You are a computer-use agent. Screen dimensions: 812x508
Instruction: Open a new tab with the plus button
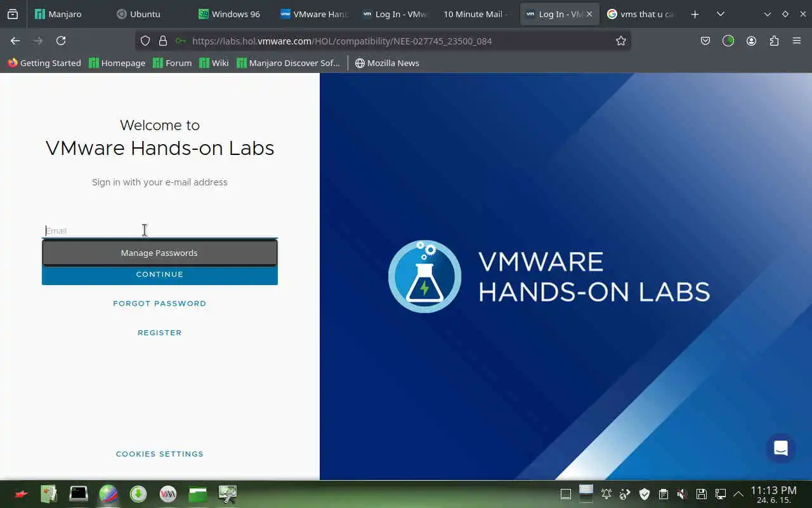click(695, 14)
